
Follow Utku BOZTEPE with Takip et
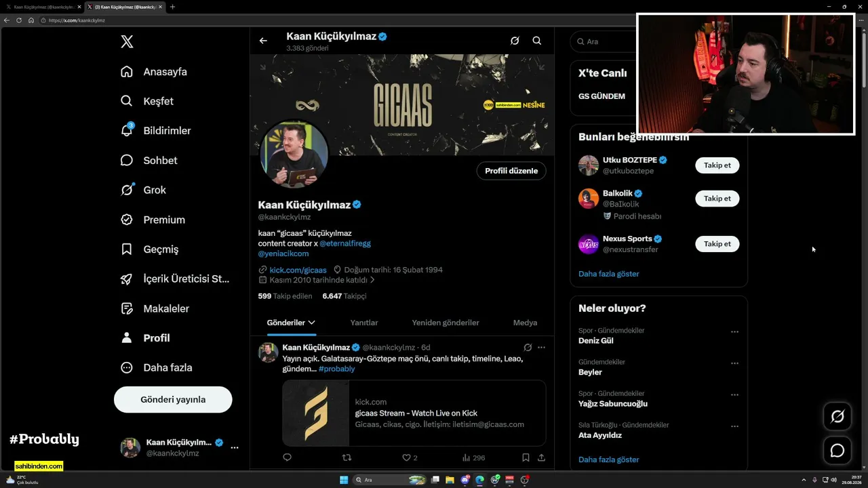[717, 165]
